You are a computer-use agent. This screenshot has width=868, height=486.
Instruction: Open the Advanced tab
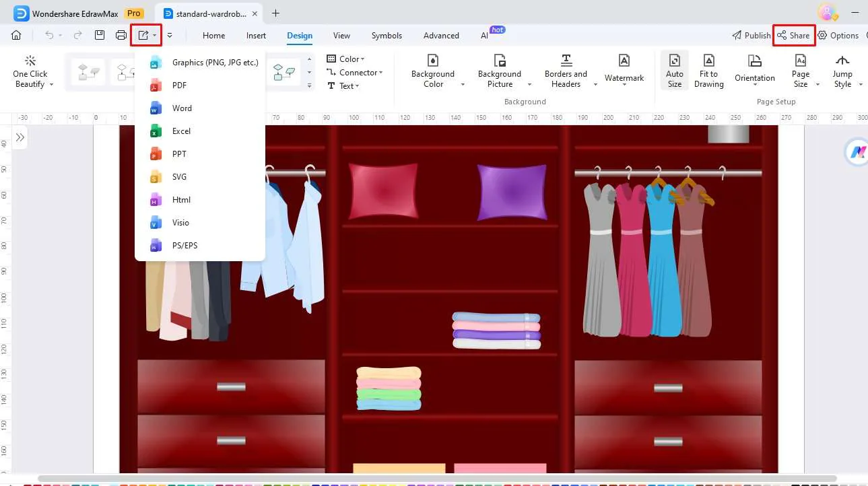pyautogui.click(x=441, y=36)
